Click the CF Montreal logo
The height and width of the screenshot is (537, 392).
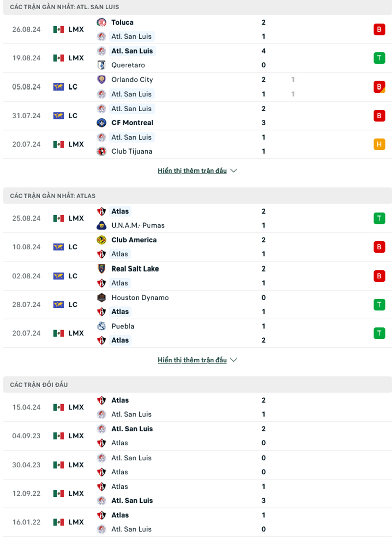[x=102, y=123]
